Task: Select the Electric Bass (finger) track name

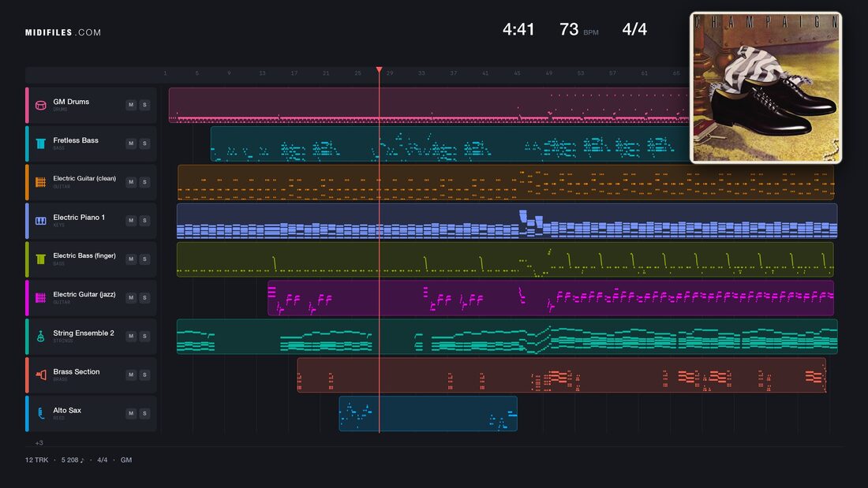Action: (x=84, y=255)
